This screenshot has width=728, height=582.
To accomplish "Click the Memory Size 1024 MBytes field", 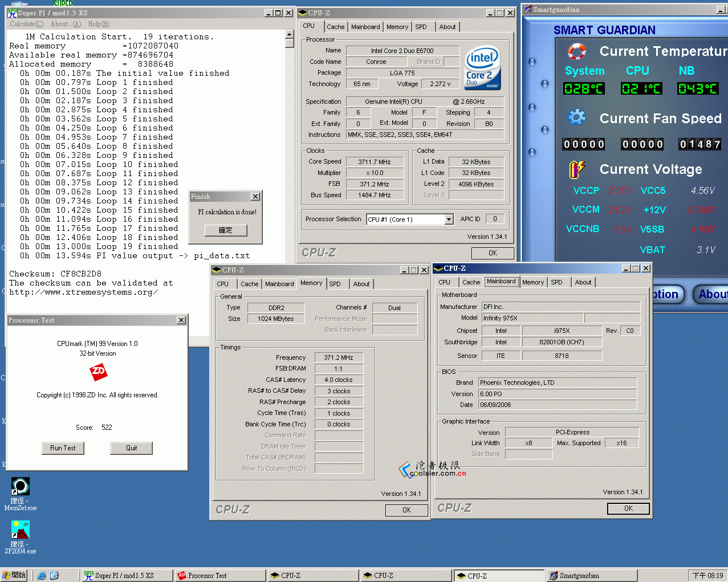I will [275, 319].
